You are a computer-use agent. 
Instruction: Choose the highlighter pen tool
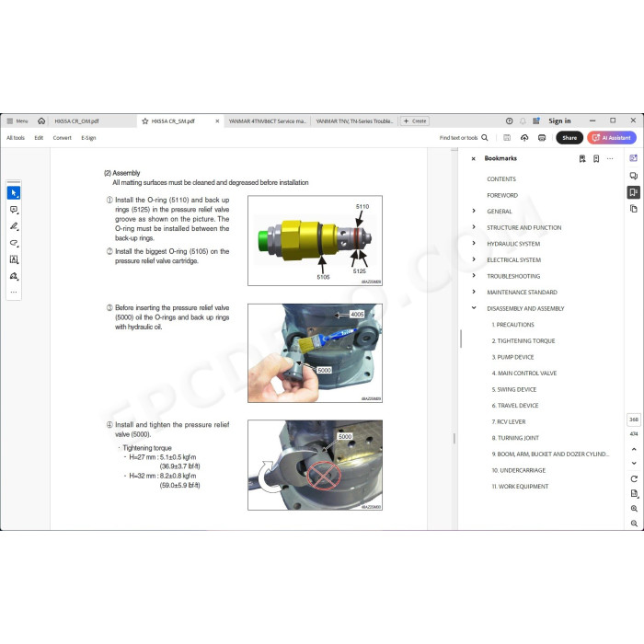pos(14,226)
